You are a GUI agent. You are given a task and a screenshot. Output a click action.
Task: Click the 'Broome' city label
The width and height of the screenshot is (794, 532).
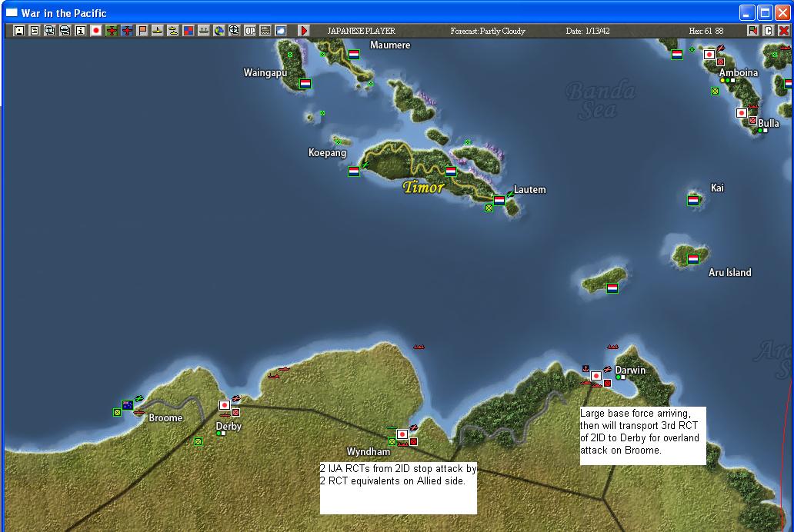pyautogui.click(x=165, y=417)
